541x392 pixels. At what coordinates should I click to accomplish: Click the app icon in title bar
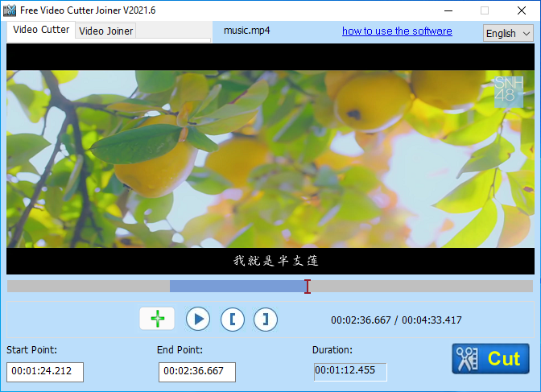10,10
